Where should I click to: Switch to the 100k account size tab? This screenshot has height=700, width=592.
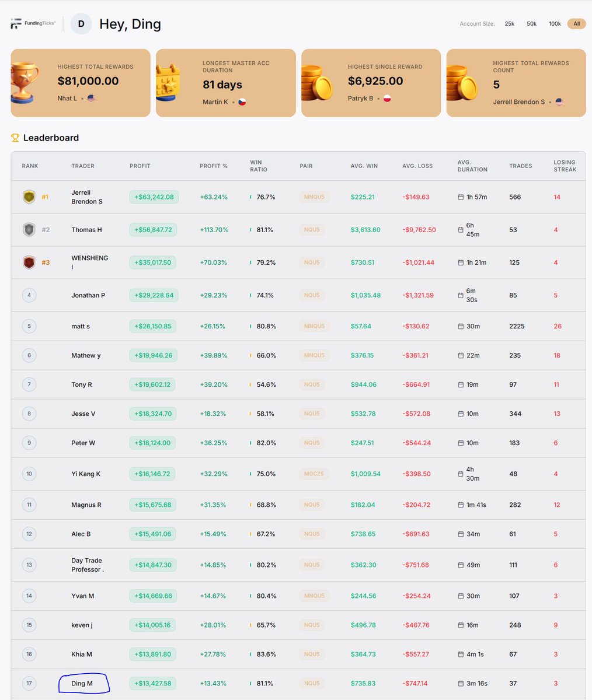[555, 24]
